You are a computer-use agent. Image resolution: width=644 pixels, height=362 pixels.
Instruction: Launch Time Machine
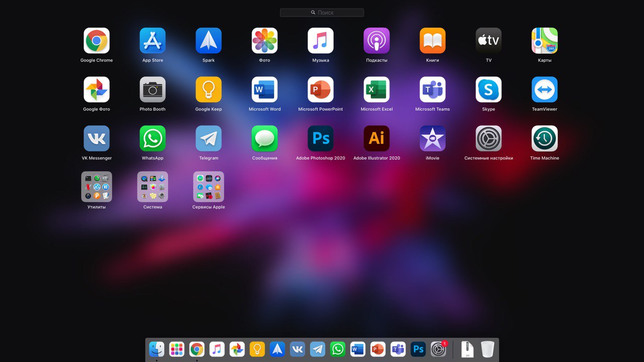(544, 138)
